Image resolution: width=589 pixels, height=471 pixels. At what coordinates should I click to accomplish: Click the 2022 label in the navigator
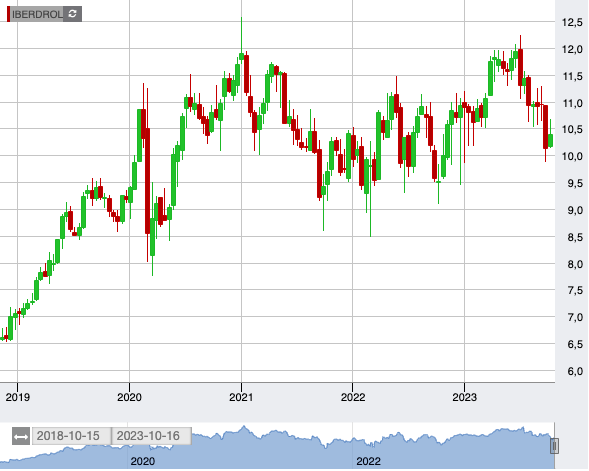(368, 462)
